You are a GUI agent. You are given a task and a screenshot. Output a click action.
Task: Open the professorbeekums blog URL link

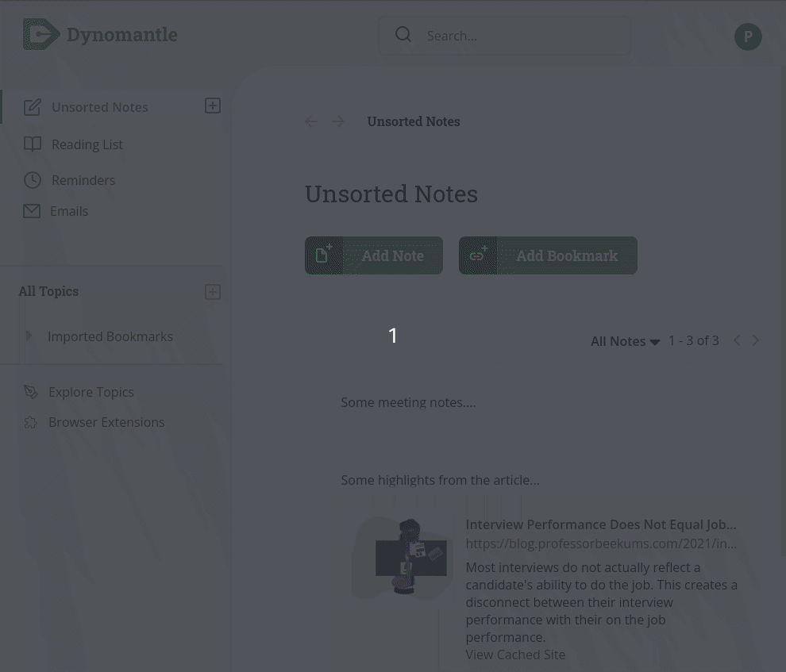(601, 543)
